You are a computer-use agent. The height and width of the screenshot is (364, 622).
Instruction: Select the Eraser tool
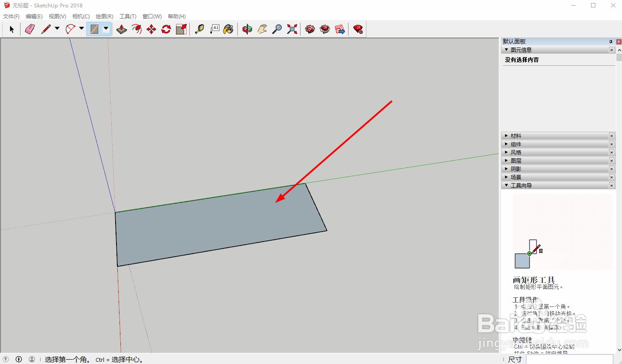(30, 29)
